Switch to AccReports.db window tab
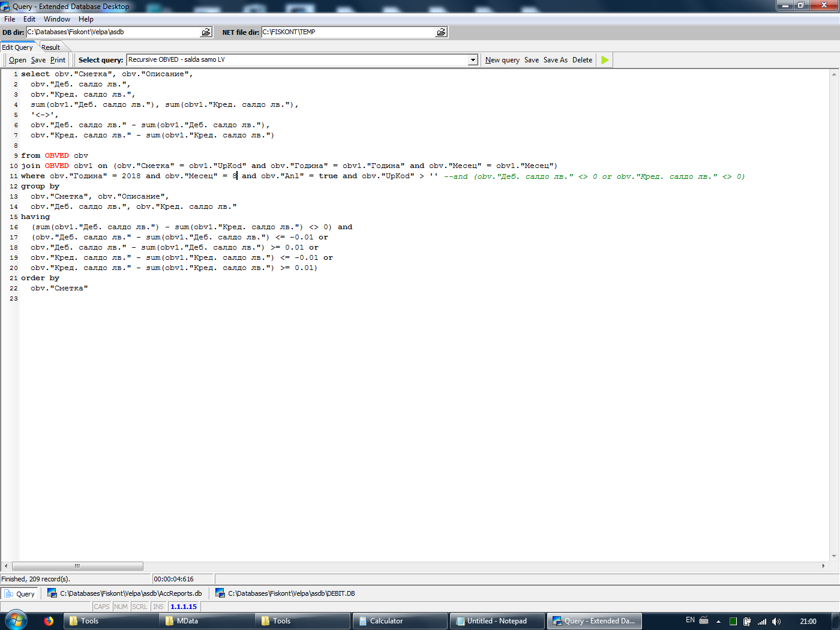 [x=125, y=593]
